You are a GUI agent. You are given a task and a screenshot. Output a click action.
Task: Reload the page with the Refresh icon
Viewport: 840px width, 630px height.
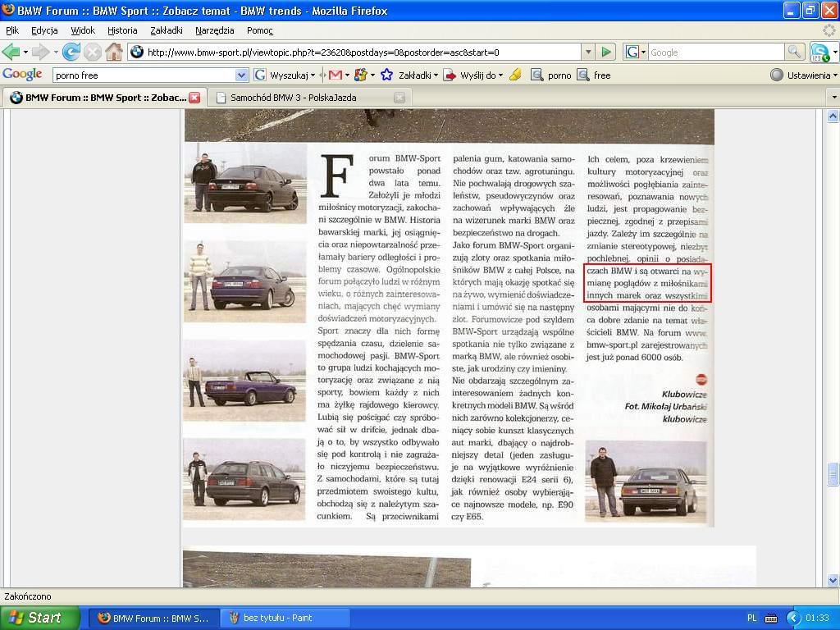71,52
